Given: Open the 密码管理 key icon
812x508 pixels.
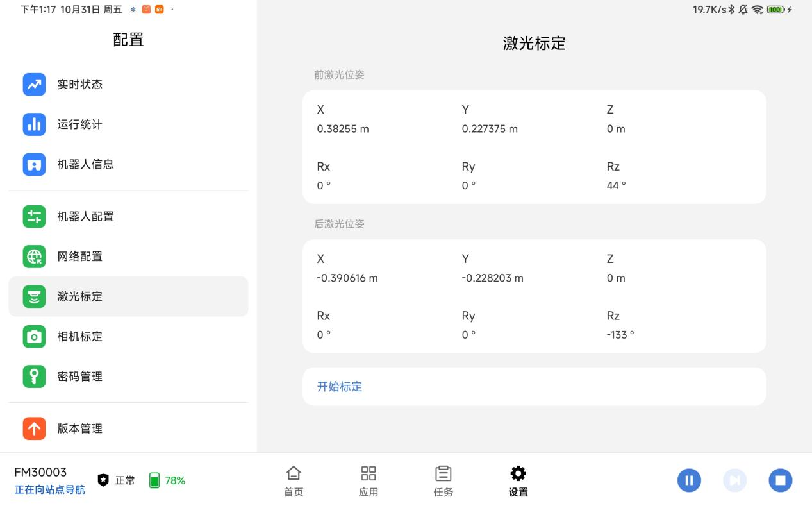Looking at the screenshot, I should click(34, 377).
